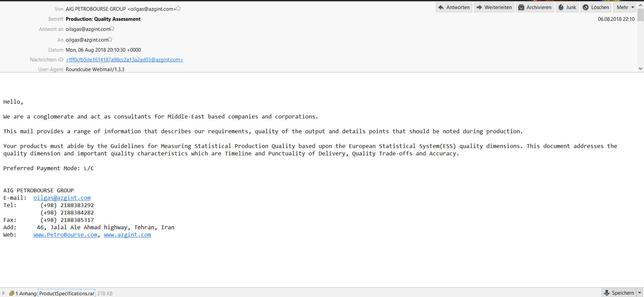644x297 pixels.
Task: Open the message ID link
Action: [x=124, y=60]
